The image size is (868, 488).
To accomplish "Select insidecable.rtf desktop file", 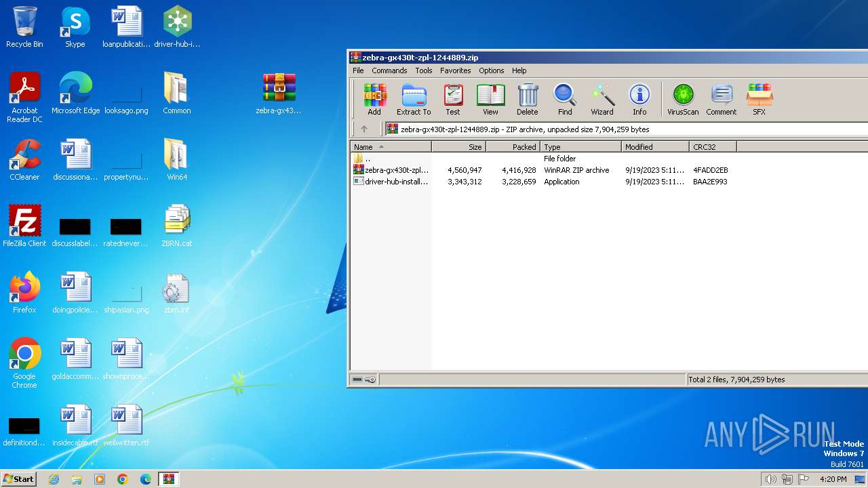I will pyautogui.click(x=75, y=426).
